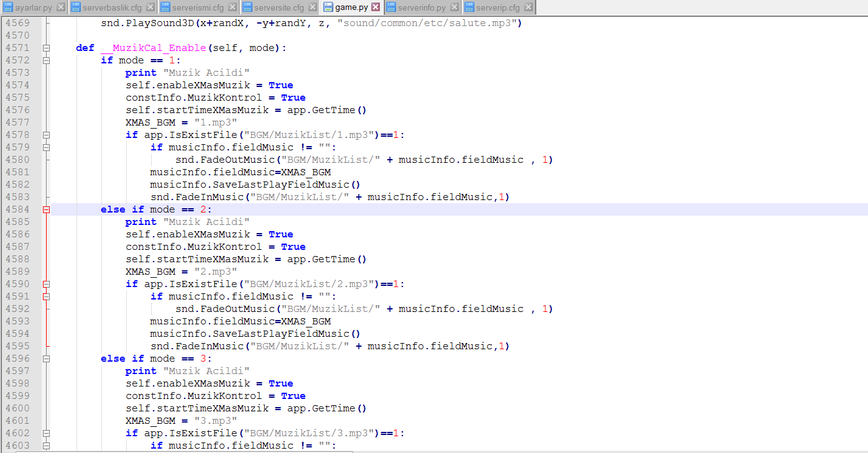Click the print "Muzik Acildi" statement on line 4573

[188, 73]
